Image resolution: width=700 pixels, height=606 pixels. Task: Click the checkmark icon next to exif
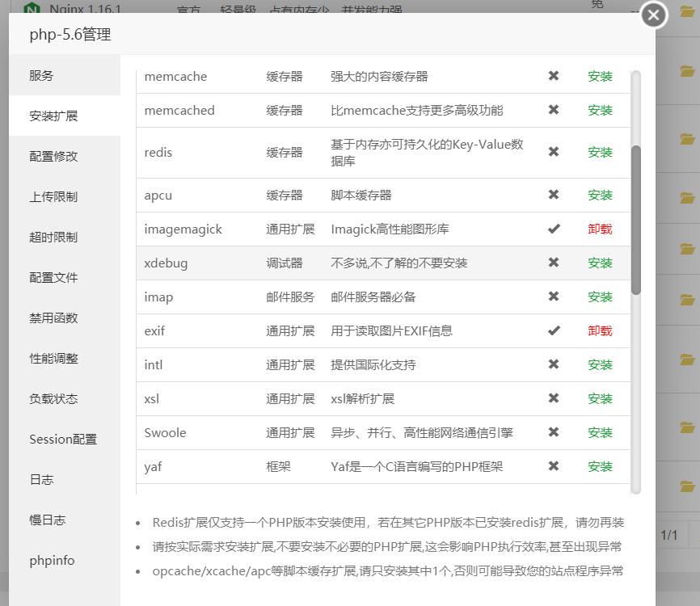(x=554, y=330)
